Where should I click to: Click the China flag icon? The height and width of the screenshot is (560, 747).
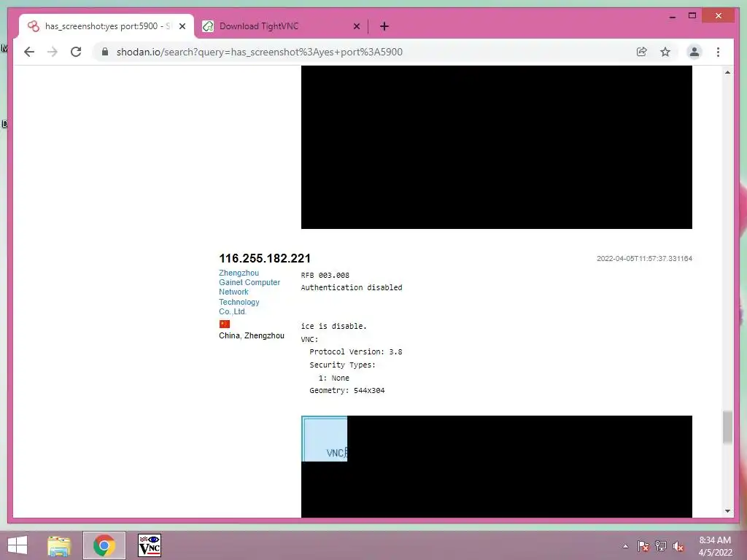click(x=225, y=324)
